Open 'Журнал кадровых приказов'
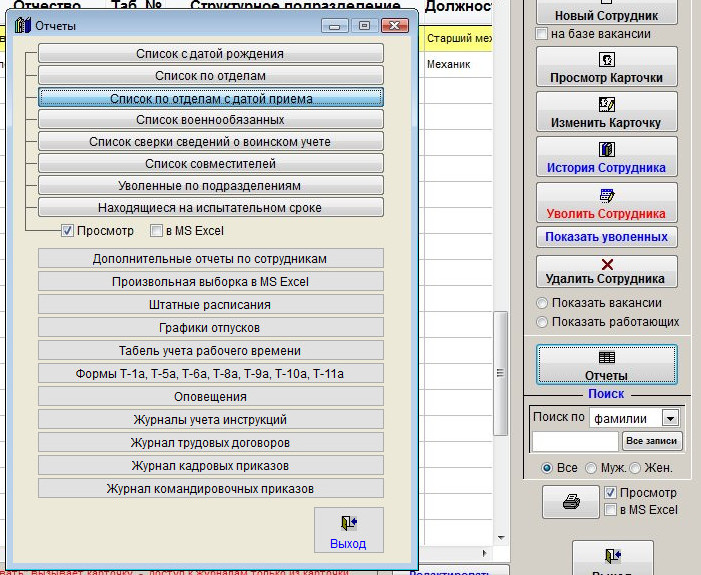 [211, 465]
